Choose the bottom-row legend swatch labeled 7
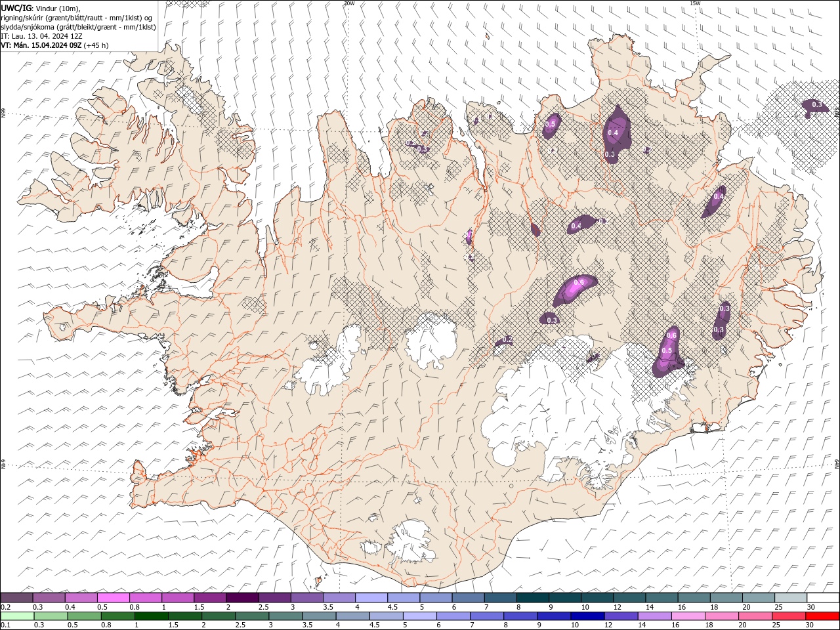The height and width of the screenshot is (630, 840). (487, 616)
